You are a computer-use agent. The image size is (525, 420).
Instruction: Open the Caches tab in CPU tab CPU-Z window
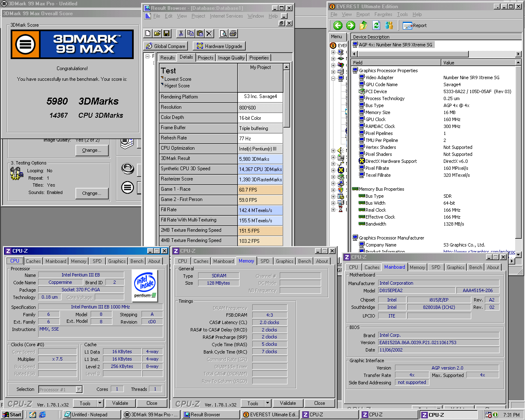[x=33, y=261]
